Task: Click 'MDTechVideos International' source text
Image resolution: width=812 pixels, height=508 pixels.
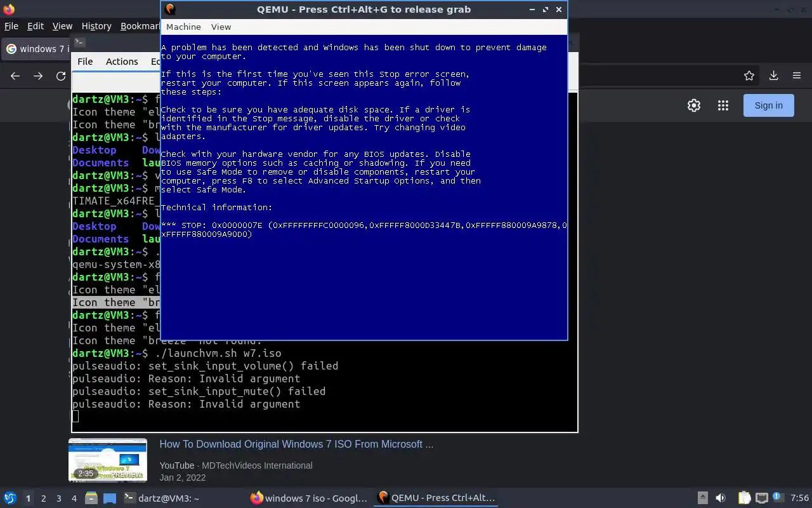Action: (x=257, y=465)
